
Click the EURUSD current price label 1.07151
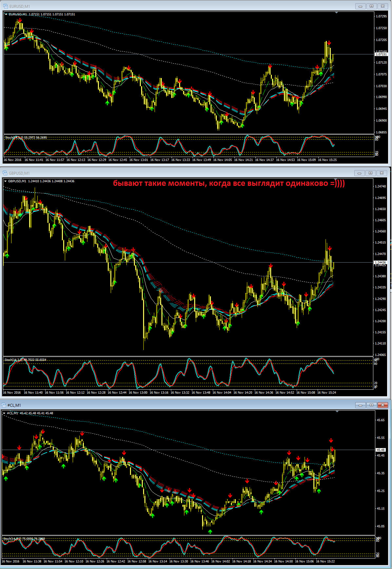pos(381,54)
